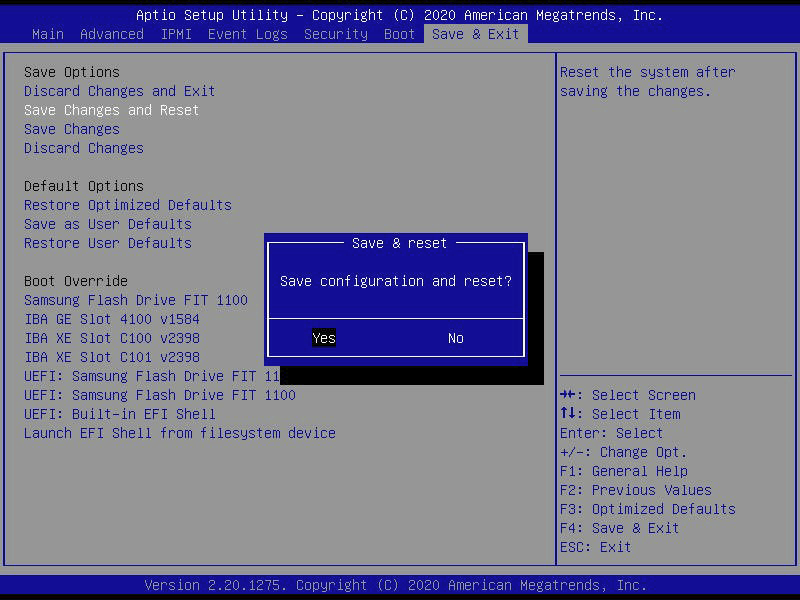Click the 'Select Screen' key hint

click(628, 395)
